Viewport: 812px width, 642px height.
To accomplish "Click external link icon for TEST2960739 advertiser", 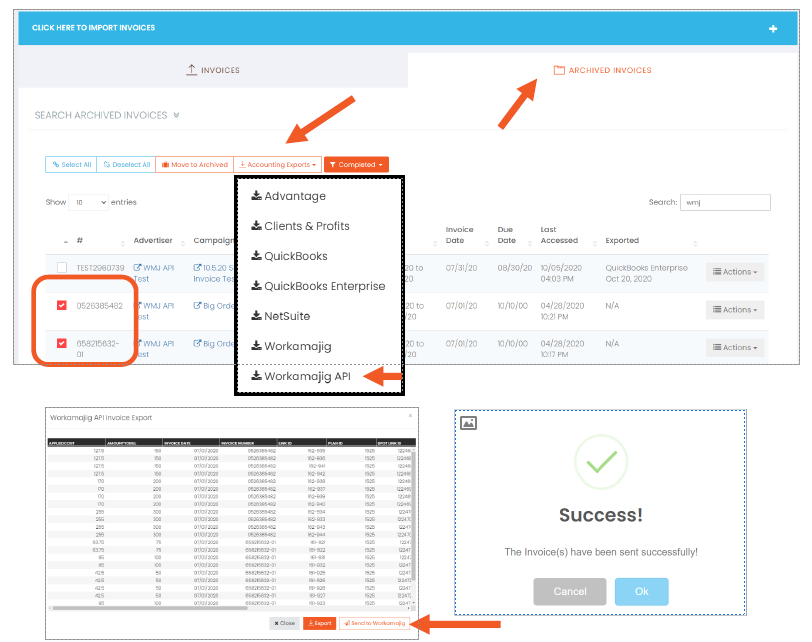I will coord(137,268).
